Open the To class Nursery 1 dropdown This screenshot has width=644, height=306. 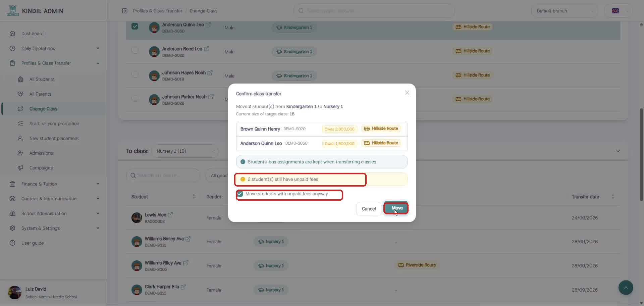[185, 151]
